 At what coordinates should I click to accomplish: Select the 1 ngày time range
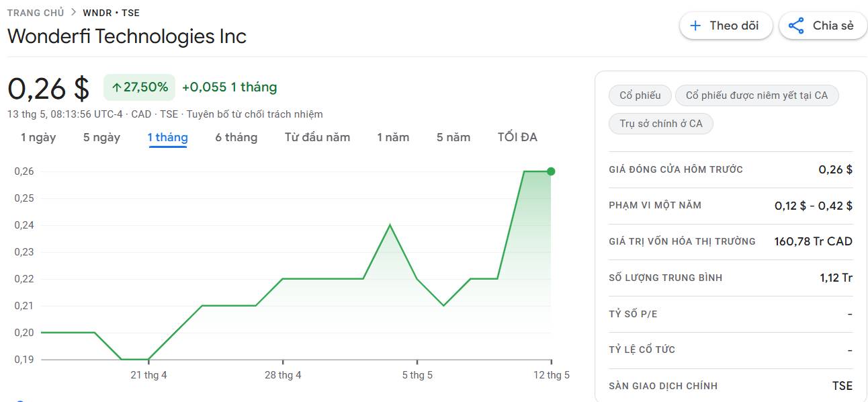[x=38, y=137]
